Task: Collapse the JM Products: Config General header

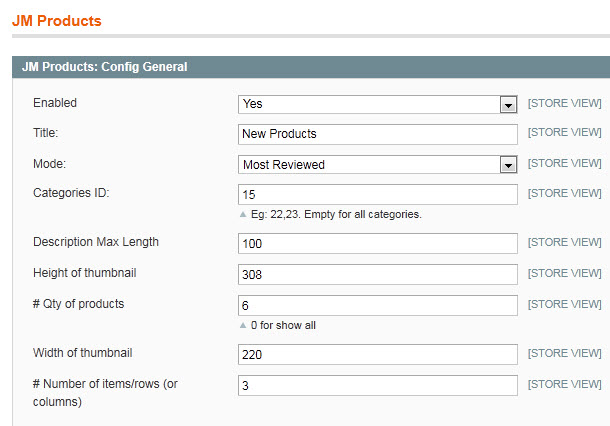Action: click(311, 67)
